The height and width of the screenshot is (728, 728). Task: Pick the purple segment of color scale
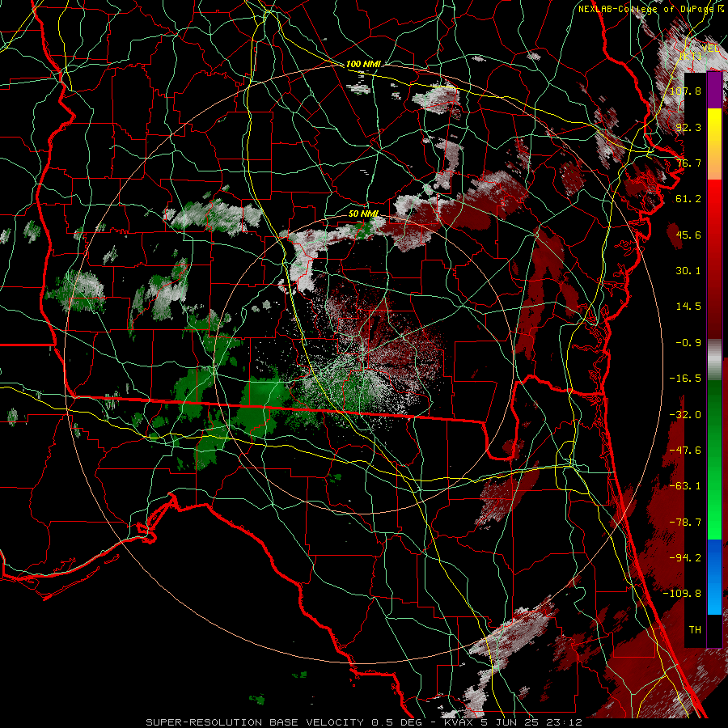coord(714,91)
